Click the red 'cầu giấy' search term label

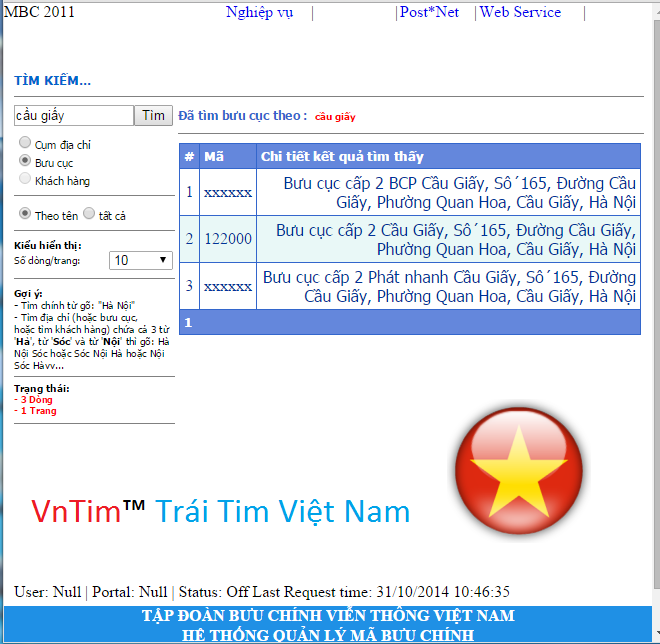click(335, 117)
